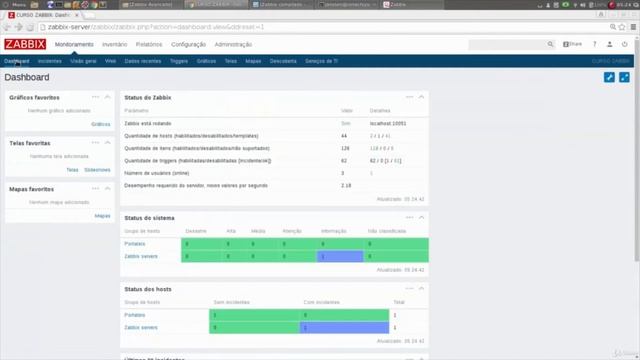The height and width of the screenshot is (360, 640).
Task: Collapse the Status do Zabbix widget
Action: [x=421, y=97]
